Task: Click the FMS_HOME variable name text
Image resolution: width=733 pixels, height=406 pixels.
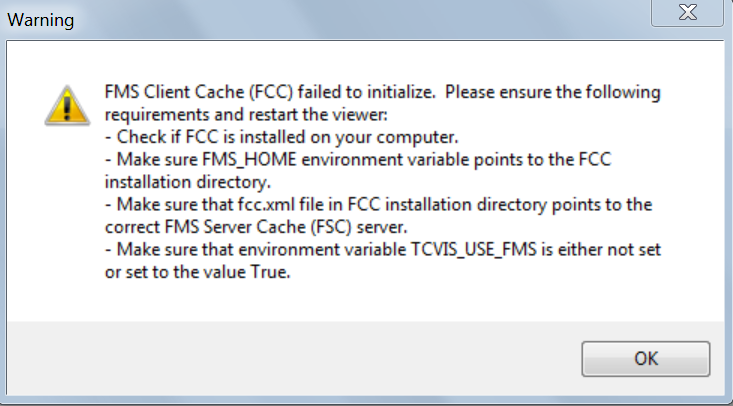Action: (249, 160)
